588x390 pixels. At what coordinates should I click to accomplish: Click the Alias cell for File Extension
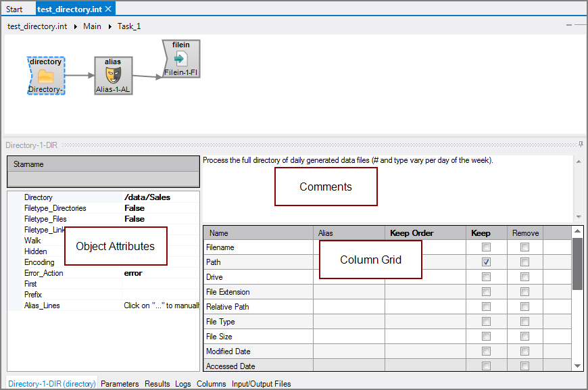(x=349, y=292)
